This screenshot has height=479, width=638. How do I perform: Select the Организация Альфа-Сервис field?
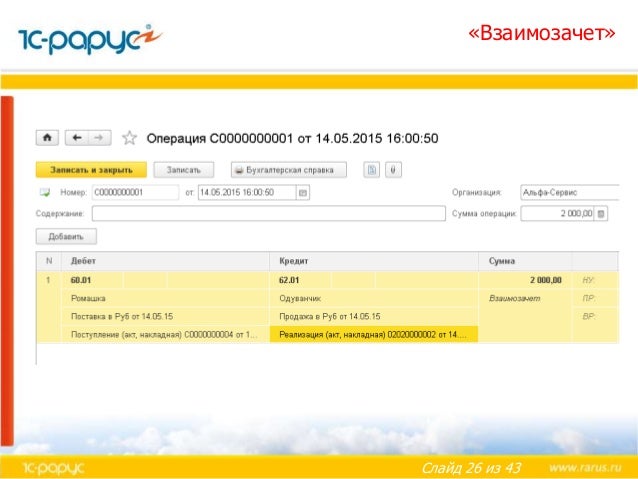click(570, 192)
